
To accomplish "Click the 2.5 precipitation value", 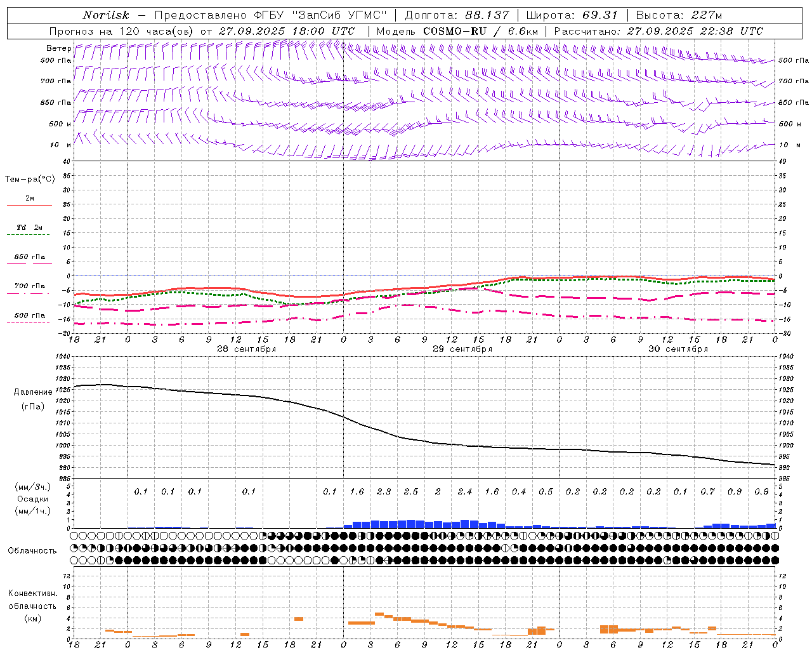I will click(x=411, y=491).
